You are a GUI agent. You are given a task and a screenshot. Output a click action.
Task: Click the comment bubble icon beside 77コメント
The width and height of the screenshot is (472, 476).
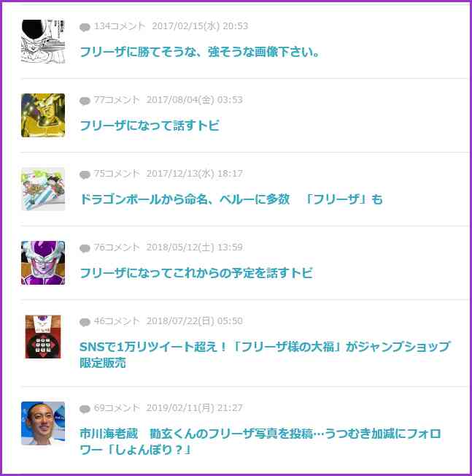85,101
